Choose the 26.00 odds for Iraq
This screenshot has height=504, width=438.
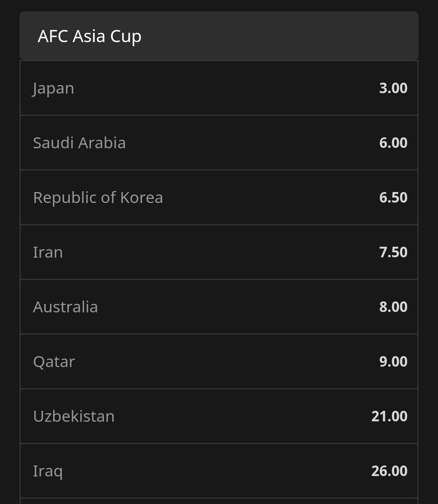[x=389, y=471]
